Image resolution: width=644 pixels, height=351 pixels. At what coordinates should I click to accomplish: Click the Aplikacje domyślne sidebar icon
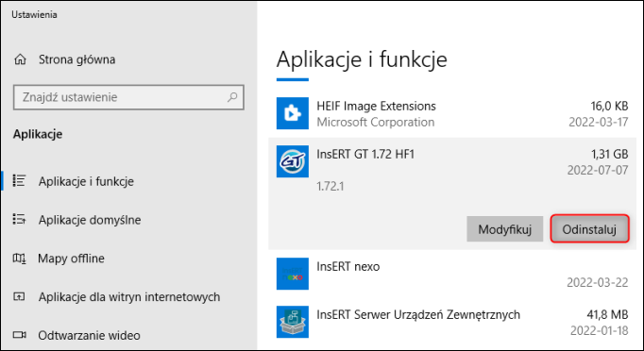click(19, 219)
